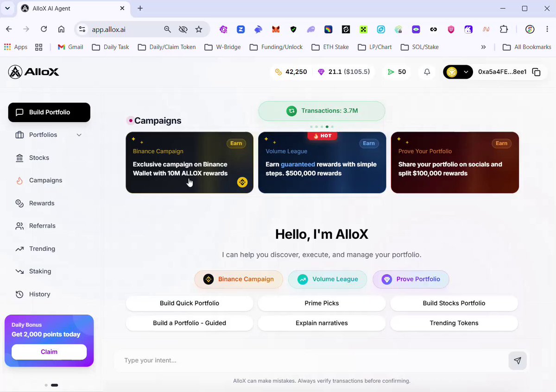Screen dimensions: 556x392
Task: Open the Prove Your Portfolio campaign card
Action: [x=455, y=162]
